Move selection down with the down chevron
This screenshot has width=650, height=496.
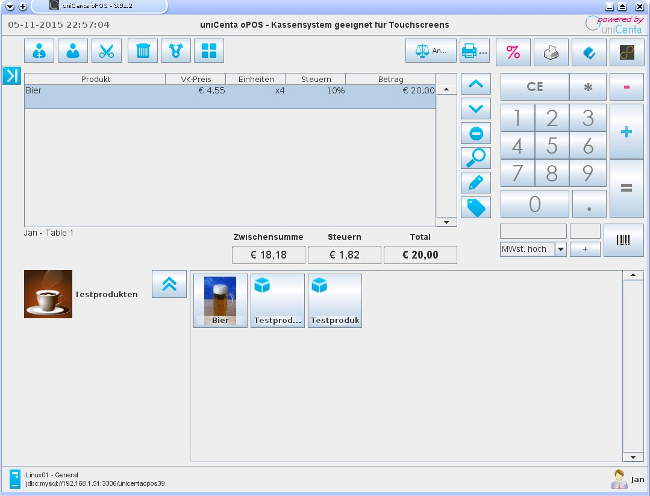(476, 109)
